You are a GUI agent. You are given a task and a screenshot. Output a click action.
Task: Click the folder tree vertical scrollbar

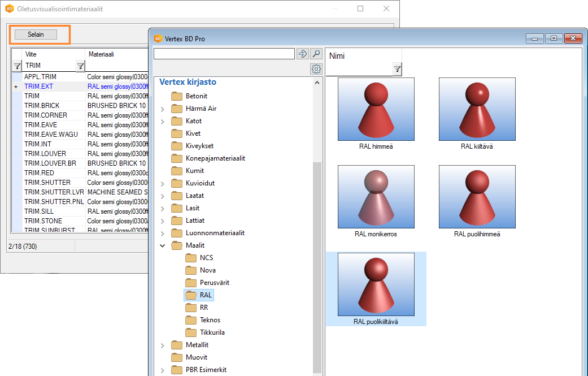(x=317, y=254)
